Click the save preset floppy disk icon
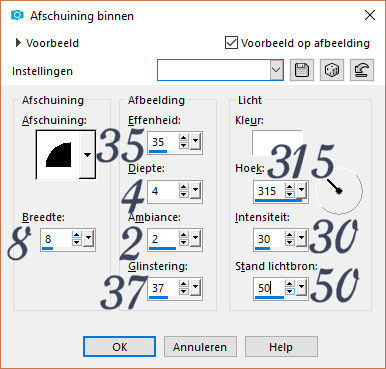The width and height of the screenshot is (386, 369). point(302,70)
